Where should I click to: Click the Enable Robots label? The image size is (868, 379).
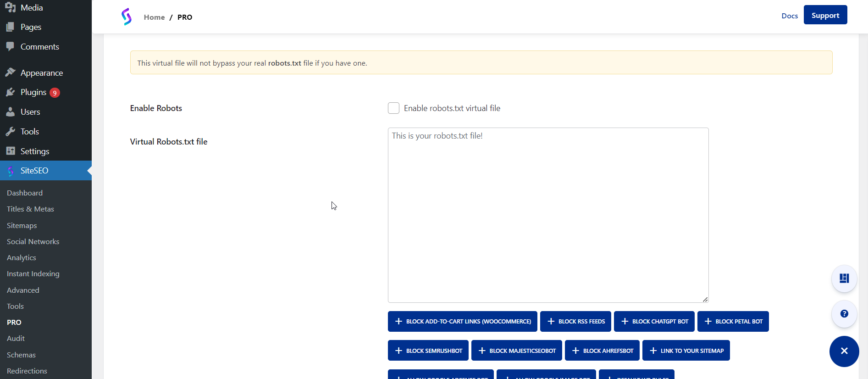[156, 108]
